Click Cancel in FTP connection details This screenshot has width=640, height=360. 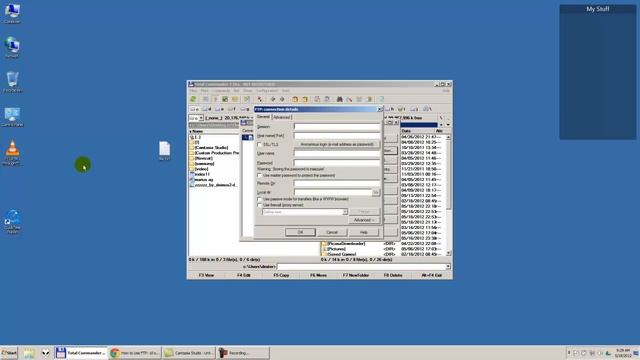pyautogui.click(x=332, y=232)
